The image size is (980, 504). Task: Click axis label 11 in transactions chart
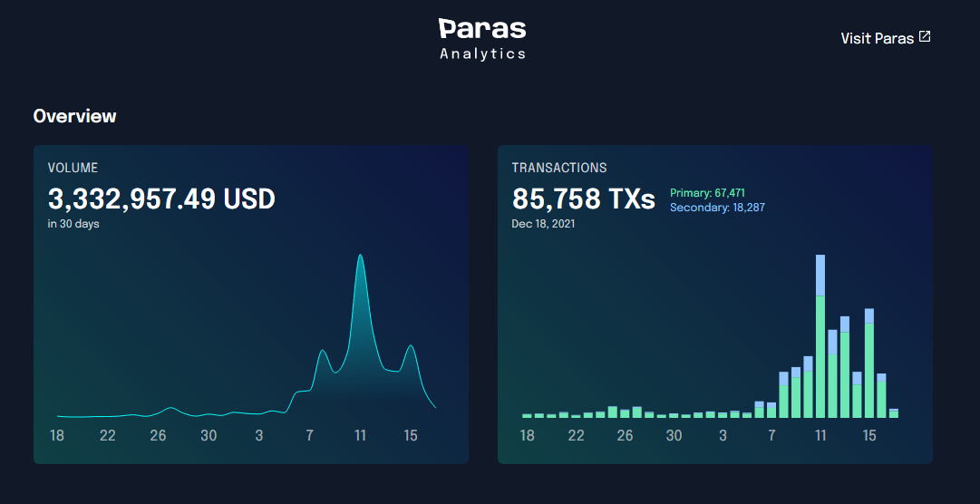coord(820,435)
